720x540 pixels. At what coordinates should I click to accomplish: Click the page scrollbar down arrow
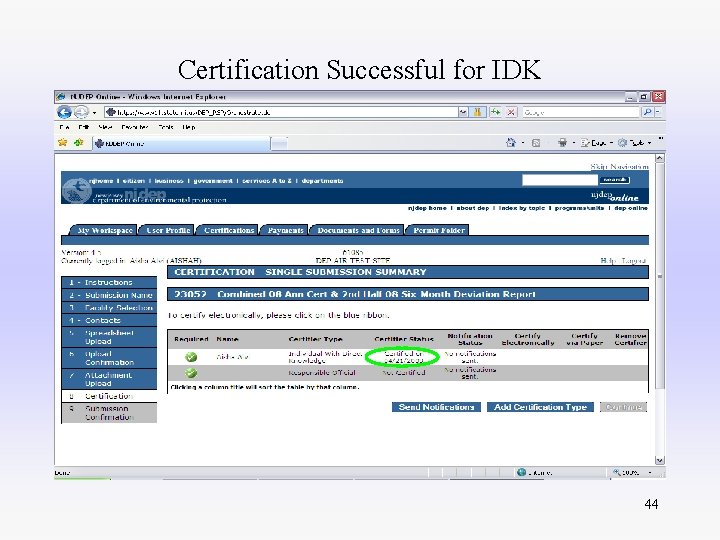tap(659, 460)
